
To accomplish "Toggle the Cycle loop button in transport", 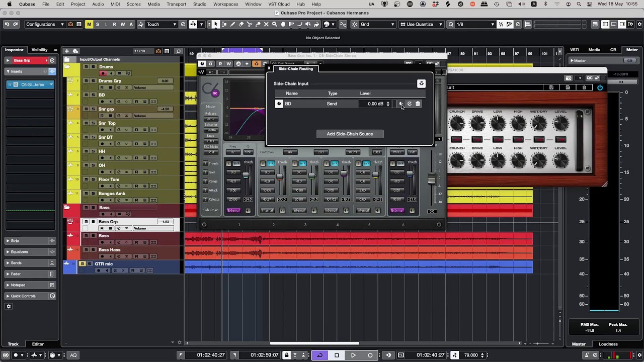I will click(319, 355).
